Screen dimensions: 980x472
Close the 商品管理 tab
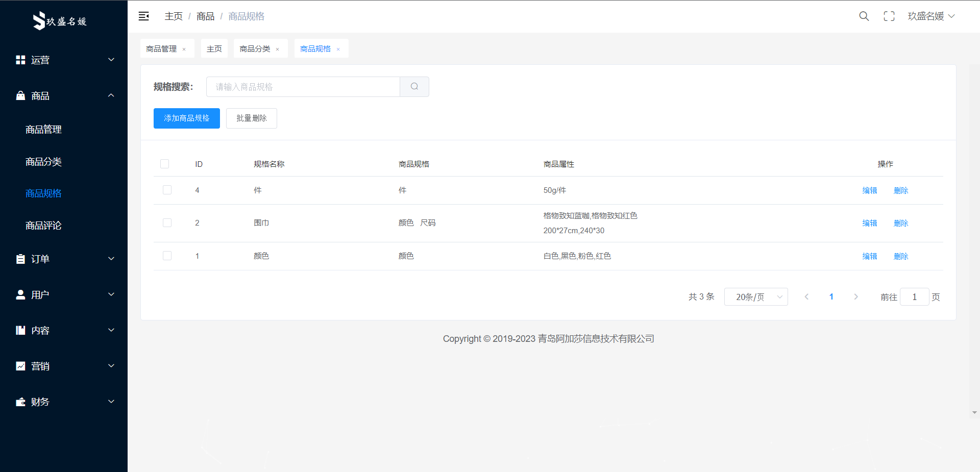[184, 49]
